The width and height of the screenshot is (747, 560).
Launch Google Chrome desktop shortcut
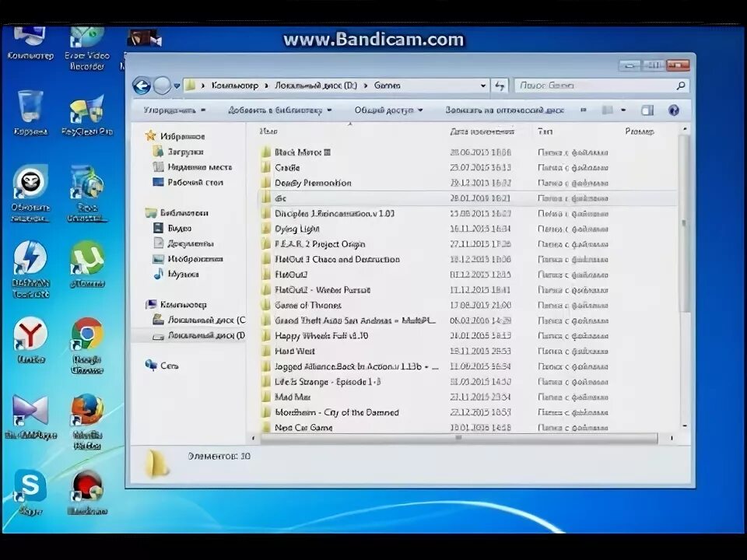click(86, 345)
